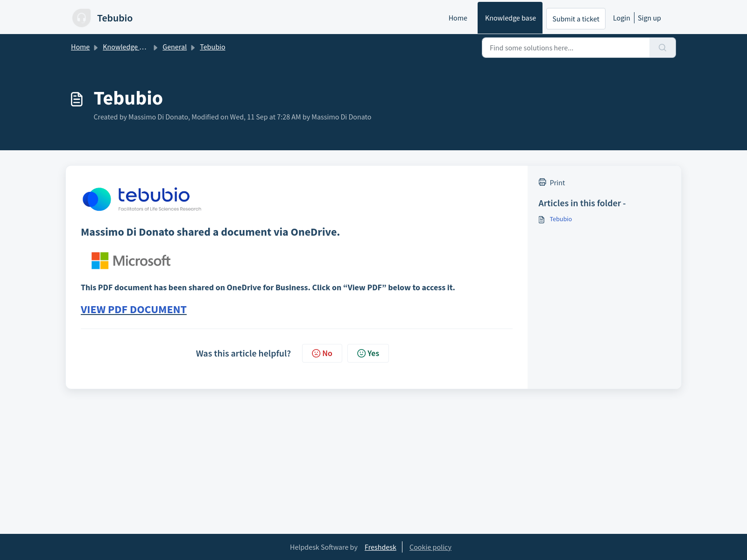
Task: Go to the Home breadcrumb
Action: pos(80,47)
